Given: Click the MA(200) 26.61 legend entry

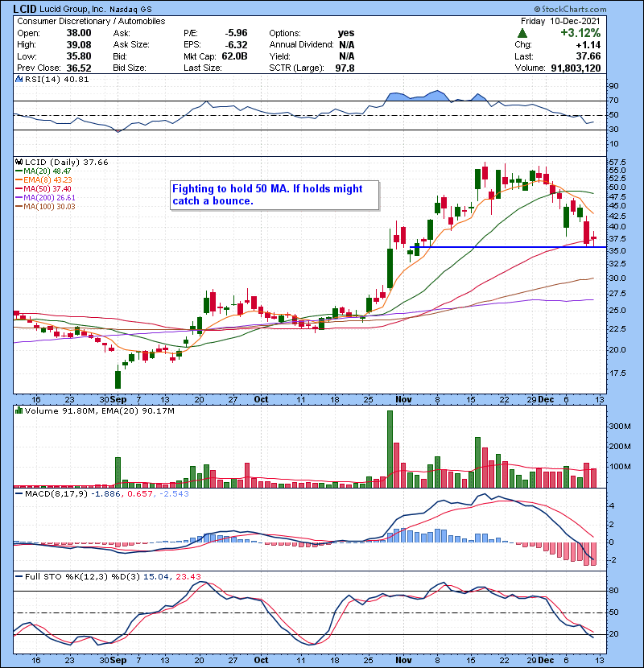Looking at the screenshot, I should (x=45, y=198).
